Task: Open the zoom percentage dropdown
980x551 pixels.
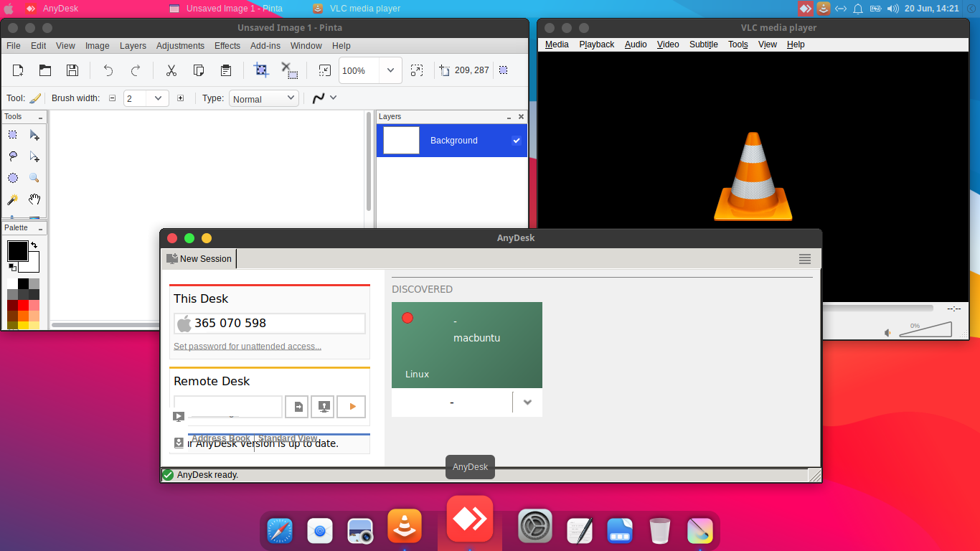Action: 390,70
